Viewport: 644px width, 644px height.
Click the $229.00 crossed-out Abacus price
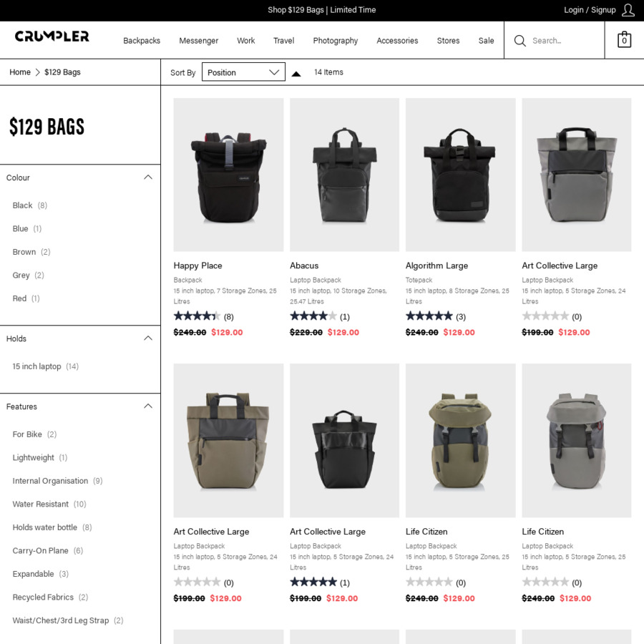[x=306, y=332]
